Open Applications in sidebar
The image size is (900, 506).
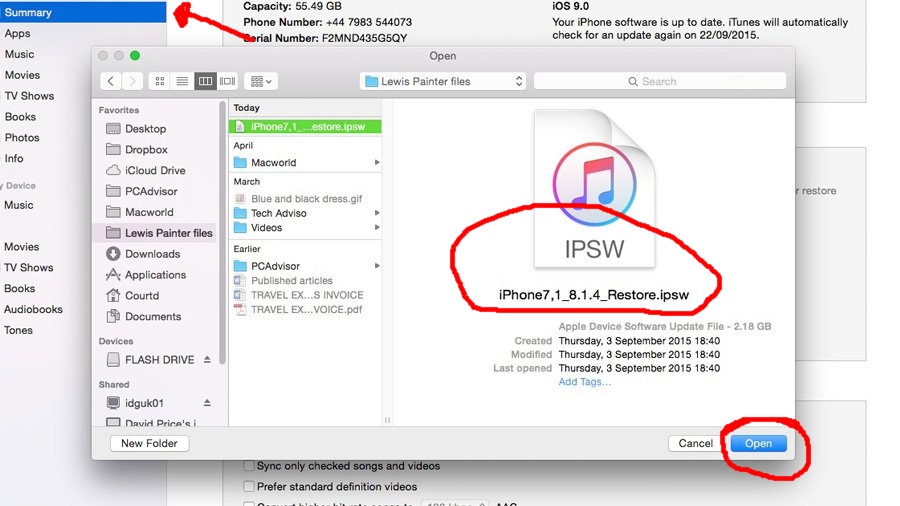(x=155, y=275)
